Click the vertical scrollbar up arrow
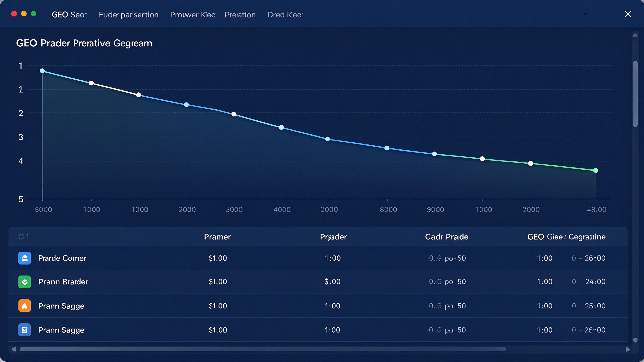Viewport: 644px width, 362px height. click(635, 35)
